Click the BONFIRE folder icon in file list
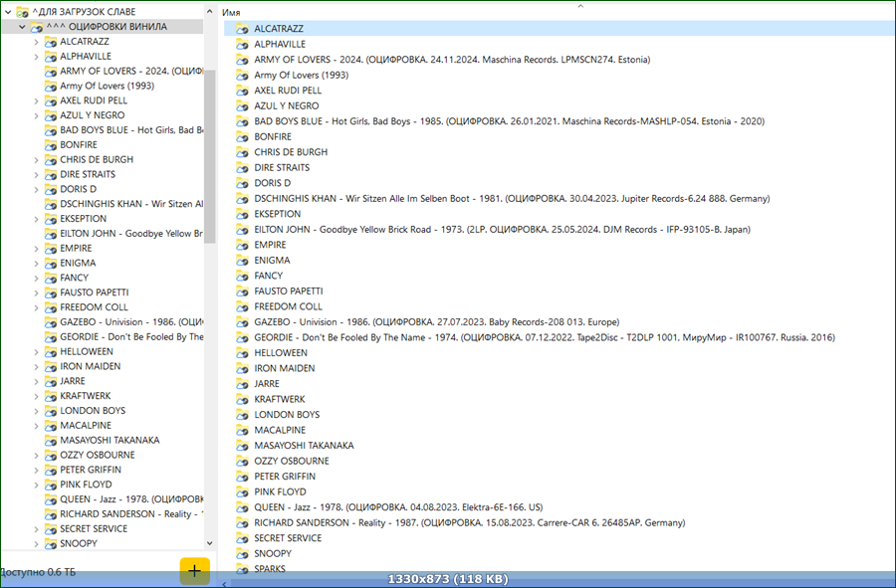The image size is (896, 588). click(x=242, y=136)
